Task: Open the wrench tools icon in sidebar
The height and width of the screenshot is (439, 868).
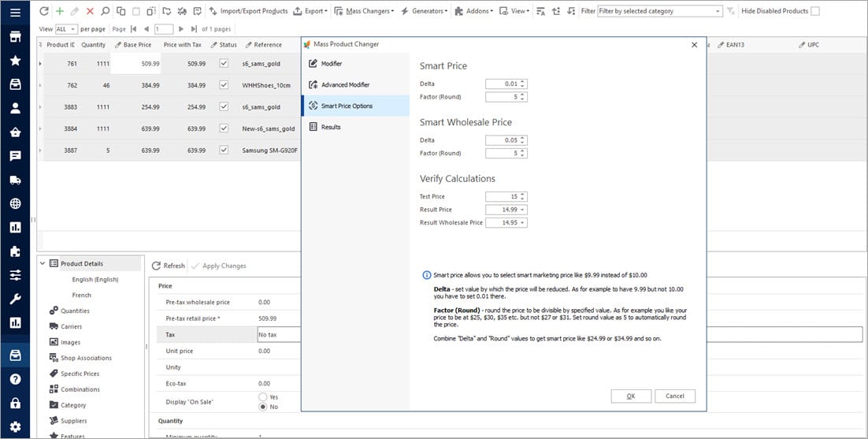Action: [x=16, y=299]
